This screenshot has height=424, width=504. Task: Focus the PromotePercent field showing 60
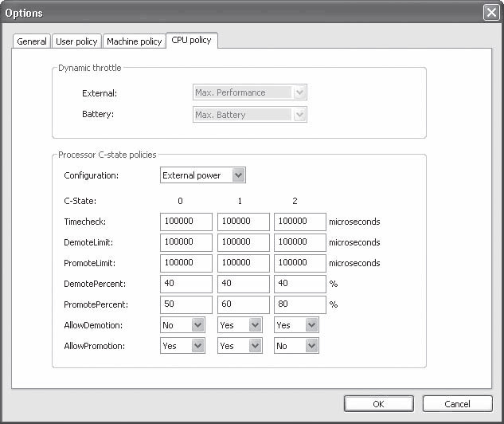click(243, 304)
